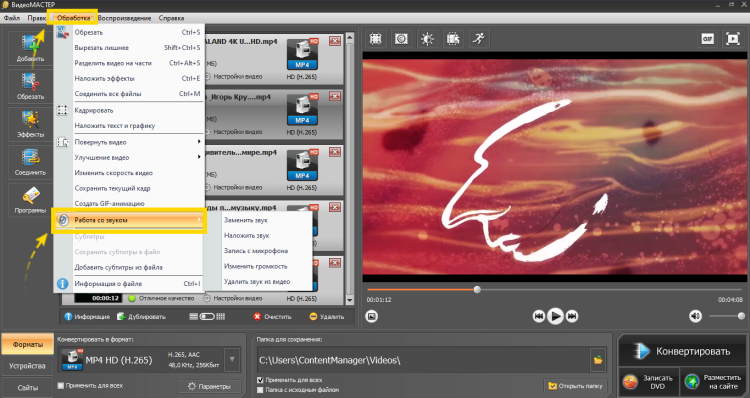Mute the player with the speaker icon
The width and height of the screenshot is (750, 398).
coord(695,316)
